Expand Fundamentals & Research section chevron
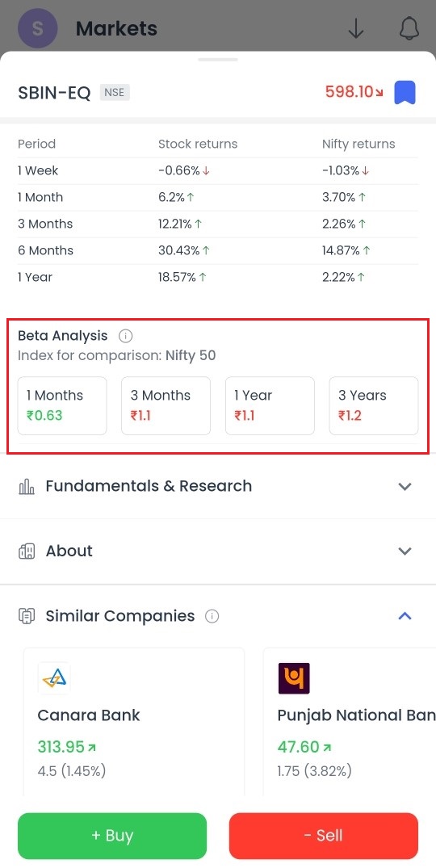This screenshot has height=868, width=436. (x=405, y=487)
